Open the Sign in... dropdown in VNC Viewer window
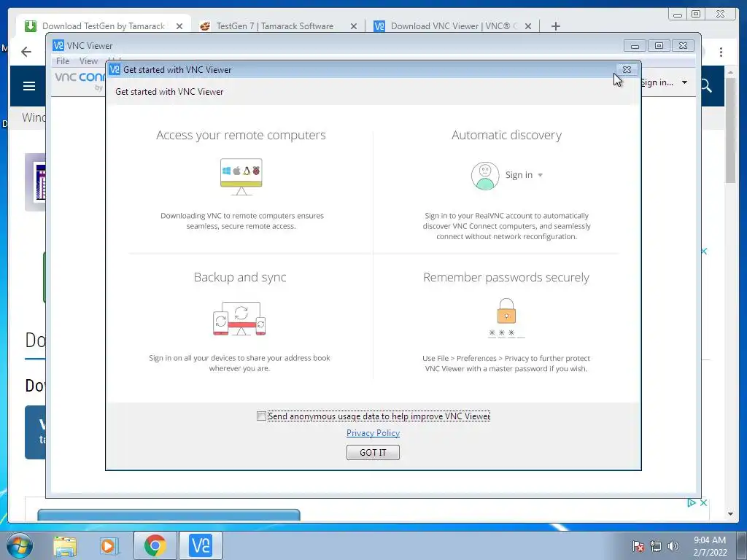 coord(665,82)
